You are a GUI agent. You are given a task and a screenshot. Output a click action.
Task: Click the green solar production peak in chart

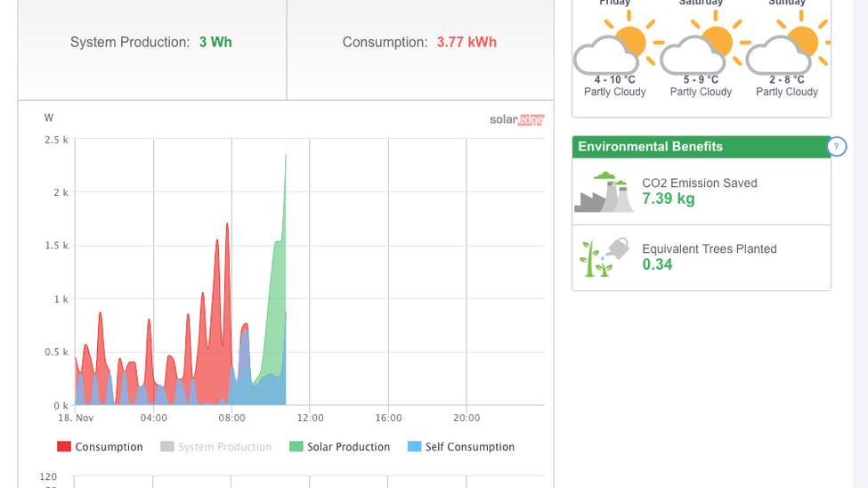click(286, 156)
